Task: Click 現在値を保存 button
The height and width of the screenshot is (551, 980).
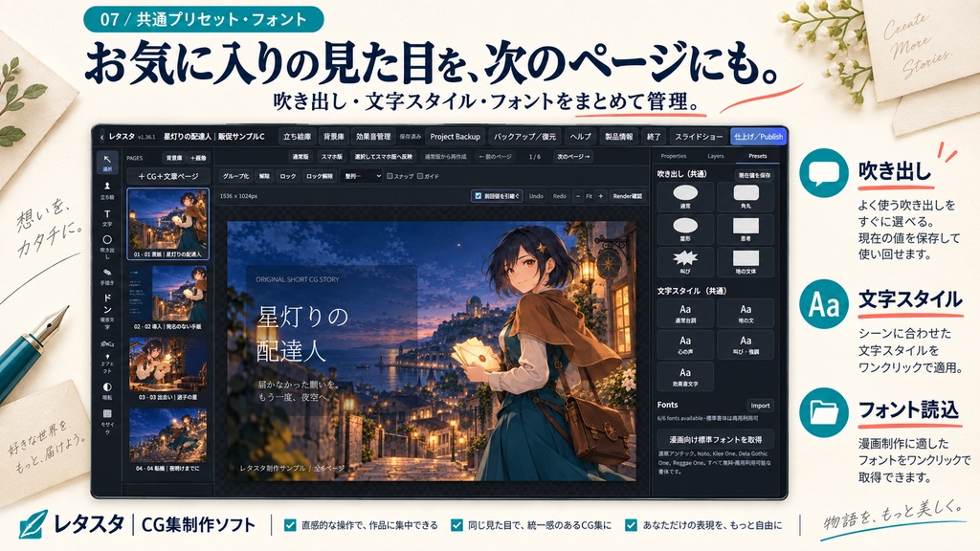Action: [x=754, y=176]
